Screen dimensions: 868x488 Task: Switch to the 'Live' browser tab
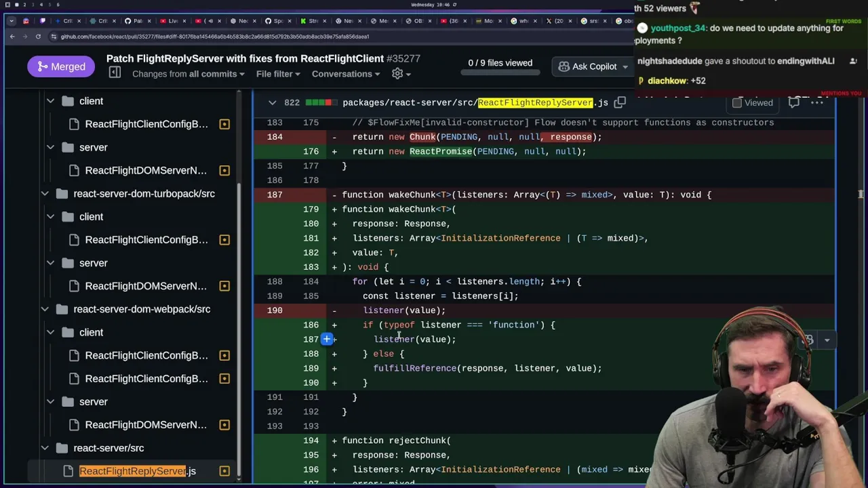tap(173, 21)
